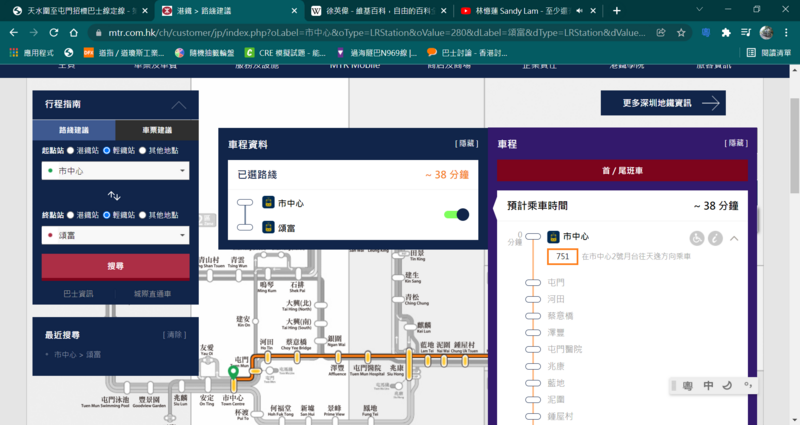Open Chrome menu with three dots

tap(786, 33)
